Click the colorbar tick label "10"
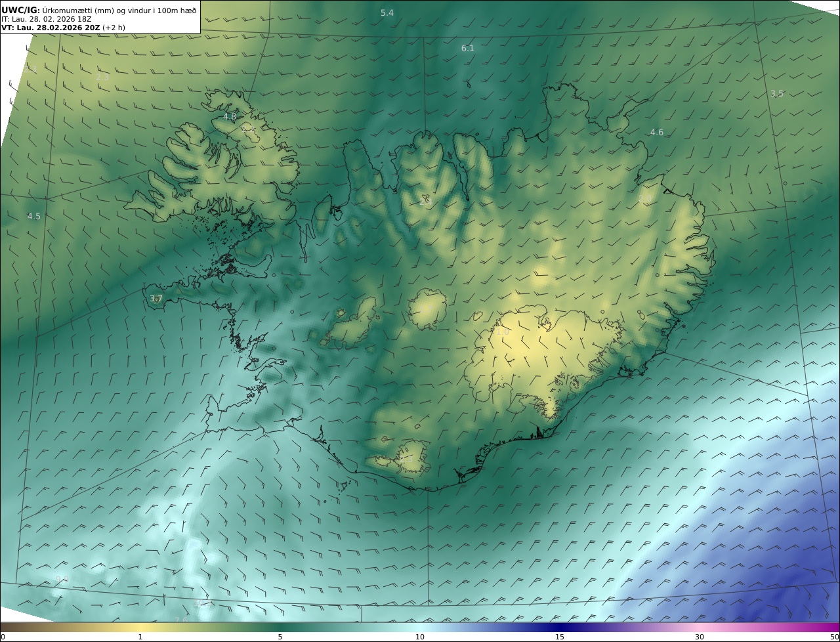The height and width of the screenshot is (642, 840). click(420, 637)
